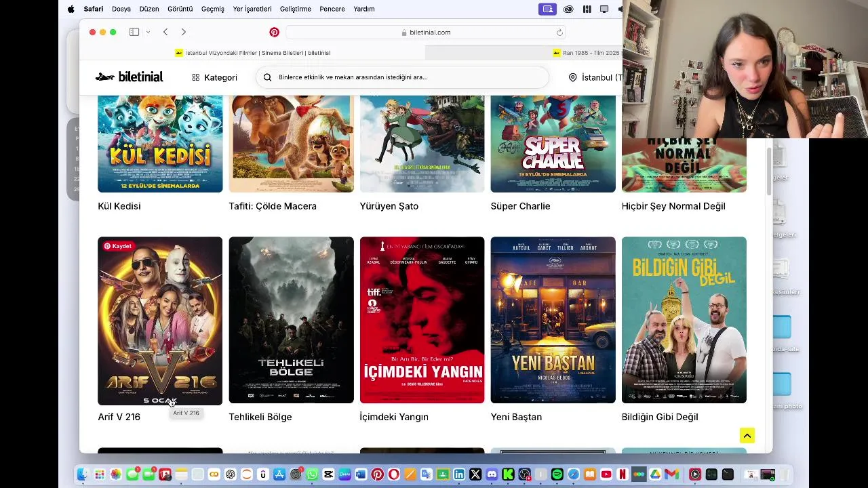The height and width of the screenshot is (488, 868).
Task: Open the display mirroring menu bar icon
Action: point(604,9)
